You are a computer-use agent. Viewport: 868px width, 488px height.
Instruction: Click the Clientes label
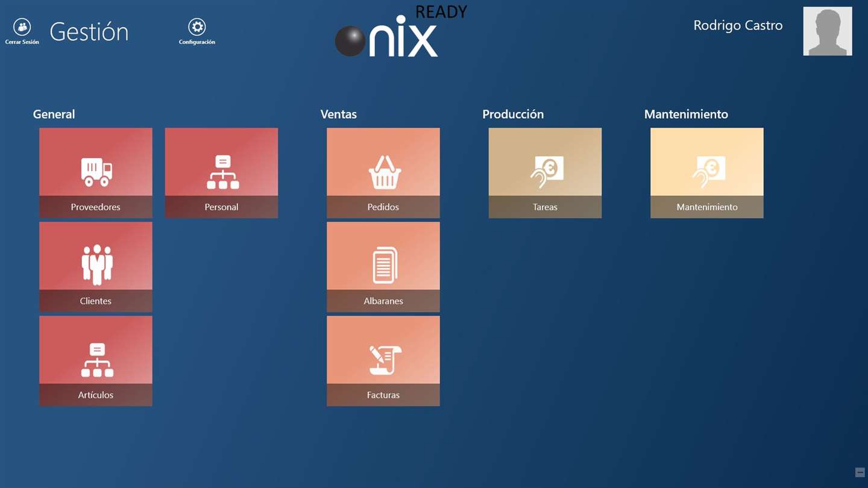[x=96, y=301]
